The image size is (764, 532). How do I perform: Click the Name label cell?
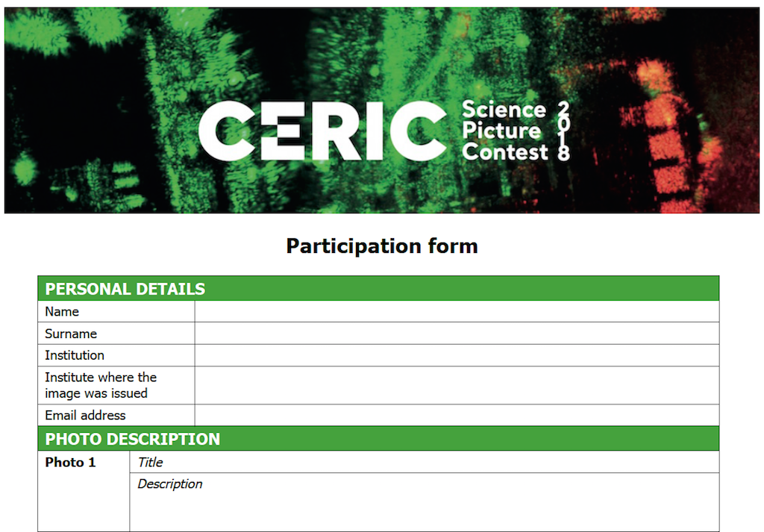116,311
